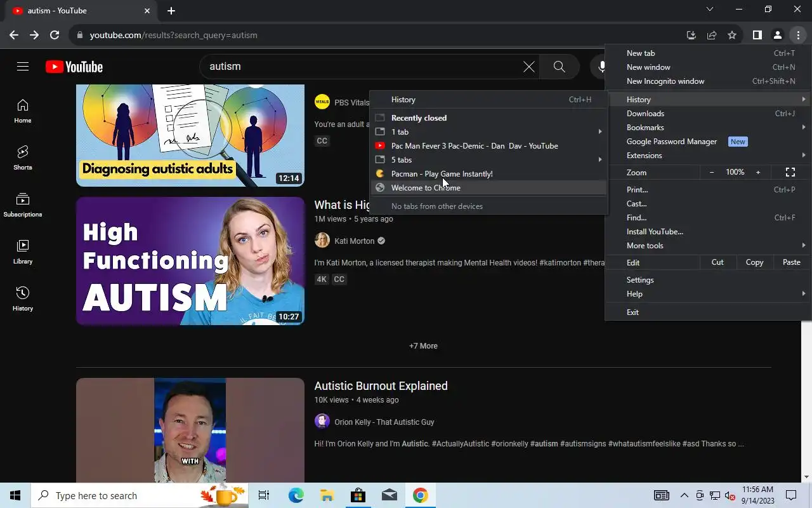Screen dimensions: 812x508
Task: Open the tab search dropdown chevron
Action: click(x=710, y=10)
